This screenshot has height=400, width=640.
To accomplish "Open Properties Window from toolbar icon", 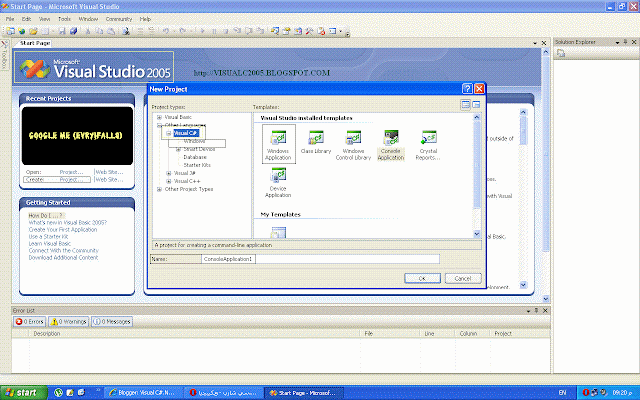I will click(x=287, y=31).
